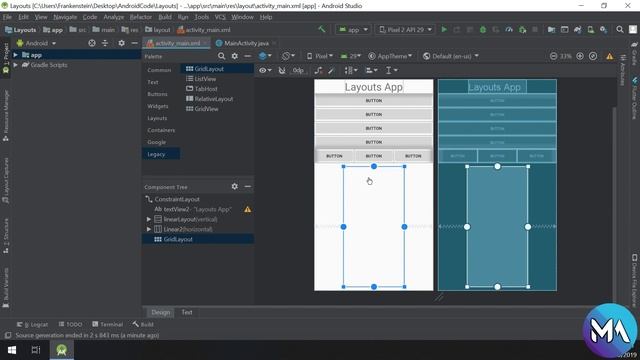Screen dimensions: 640x360
Task: Click the Make Project hammer icon
Action: coord(322,29)
